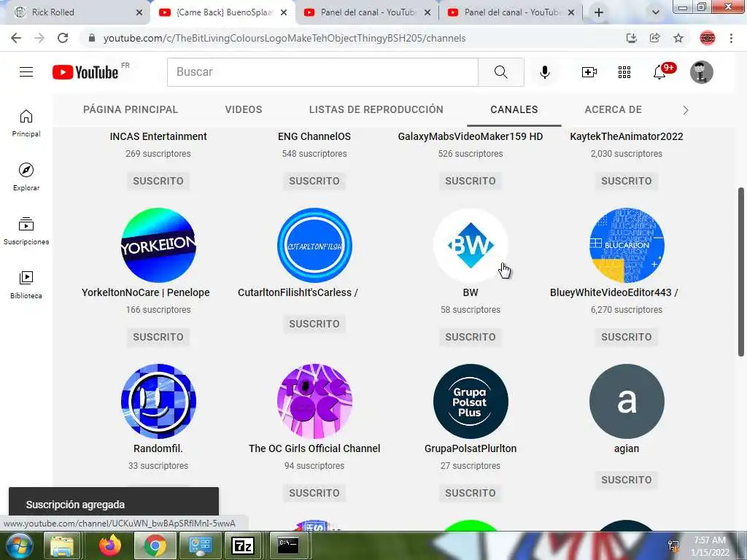The width and height of the screenshot is (747, 560).
Task: Open the Blucarlton channel avatar
Action: (627, 245)
